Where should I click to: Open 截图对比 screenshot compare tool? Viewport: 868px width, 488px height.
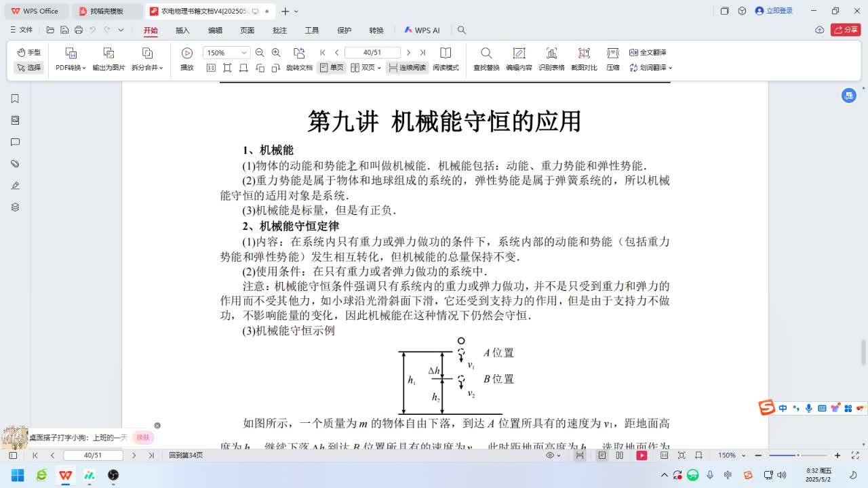coord(584,60)
